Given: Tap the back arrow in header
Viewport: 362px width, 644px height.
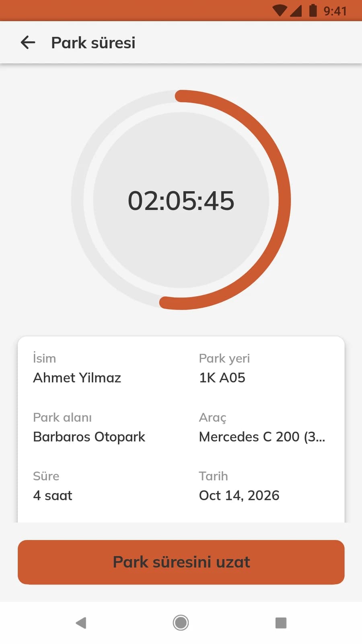Looking at the screenshot, I should [x=28, y=42].
